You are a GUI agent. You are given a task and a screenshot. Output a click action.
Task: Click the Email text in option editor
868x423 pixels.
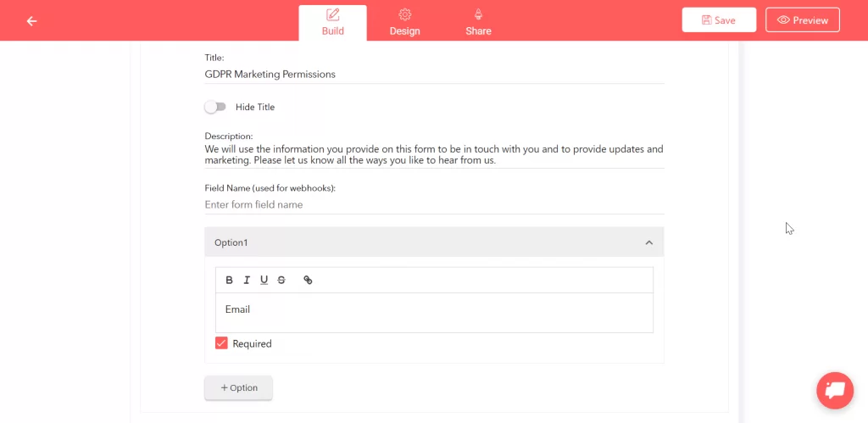238,310
